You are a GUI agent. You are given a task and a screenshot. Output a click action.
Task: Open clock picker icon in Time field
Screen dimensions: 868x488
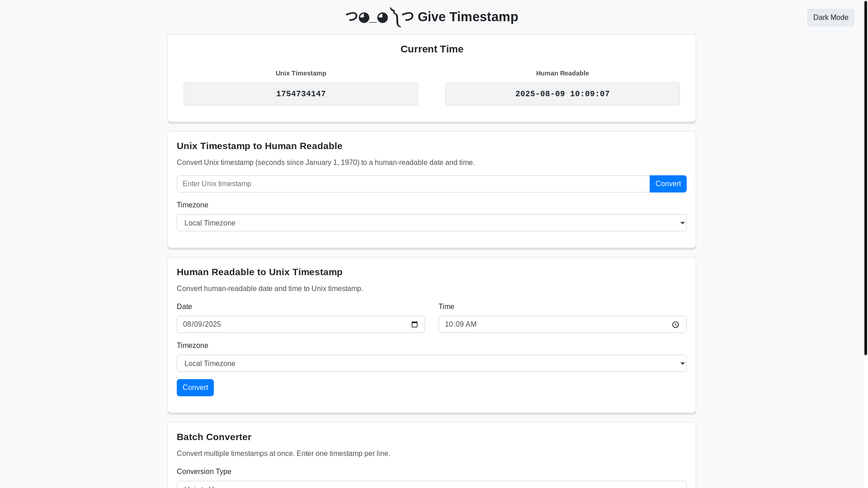tap(675, 324)
